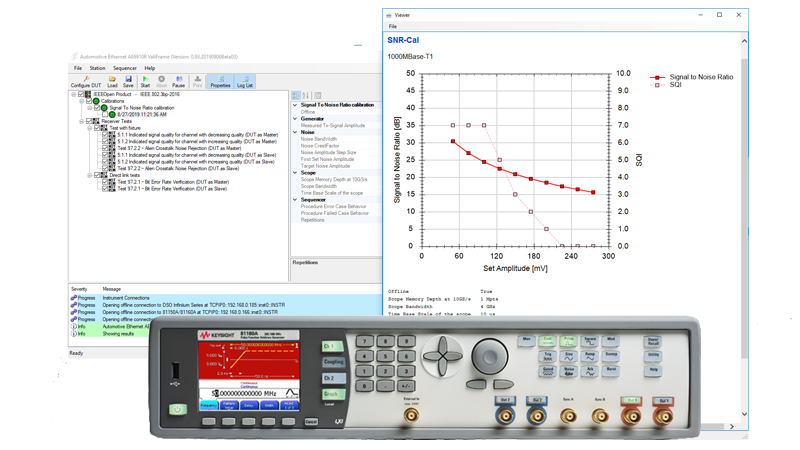This screenshot has width=800, height=450.
Task: Collapse the Generator property category
Action: coord(295,118)
